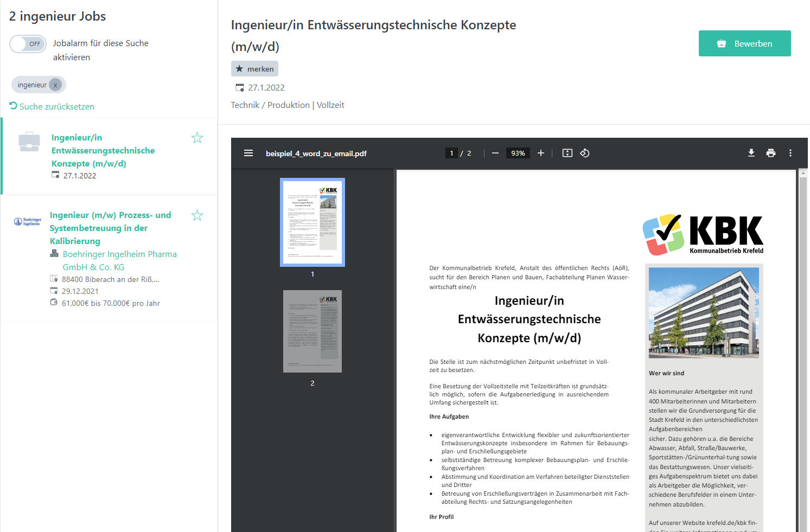
Task: Click the fit to page icon
Action: click(567, 153)
